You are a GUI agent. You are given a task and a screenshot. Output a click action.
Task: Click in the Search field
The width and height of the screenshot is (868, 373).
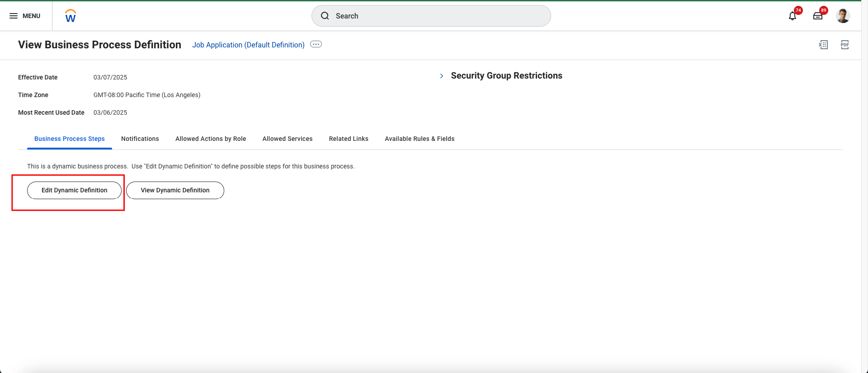coord(431,16)
